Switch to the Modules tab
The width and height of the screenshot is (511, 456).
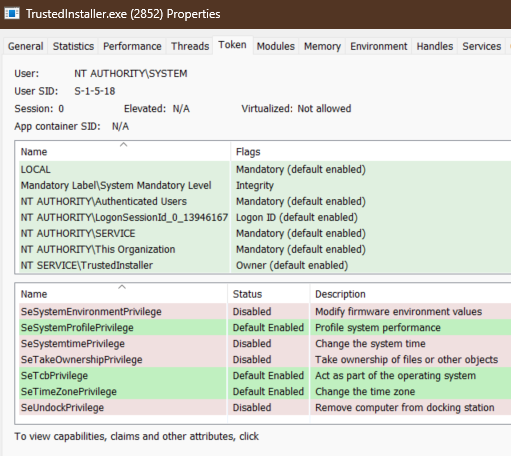[x=276, y=46]
